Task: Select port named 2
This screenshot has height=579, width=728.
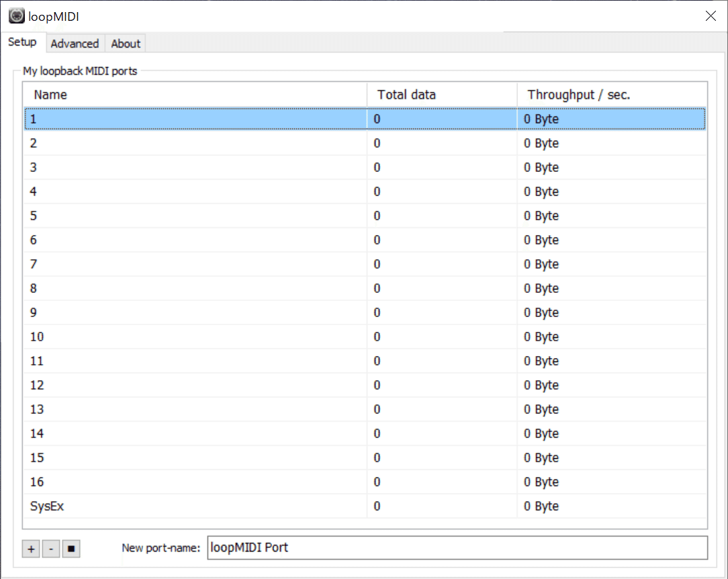Action: point(365,143)
